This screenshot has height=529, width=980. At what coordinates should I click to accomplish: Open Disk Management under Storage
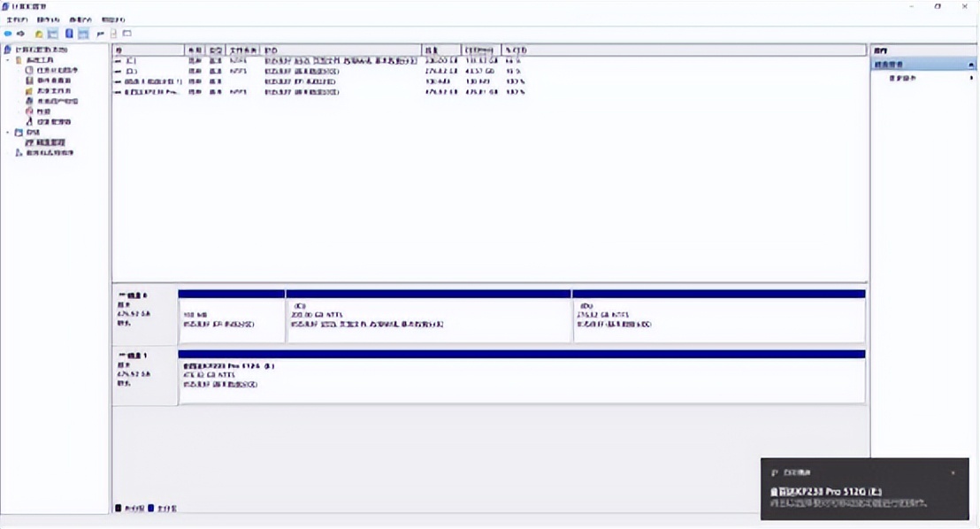click(x=50, y=142)
